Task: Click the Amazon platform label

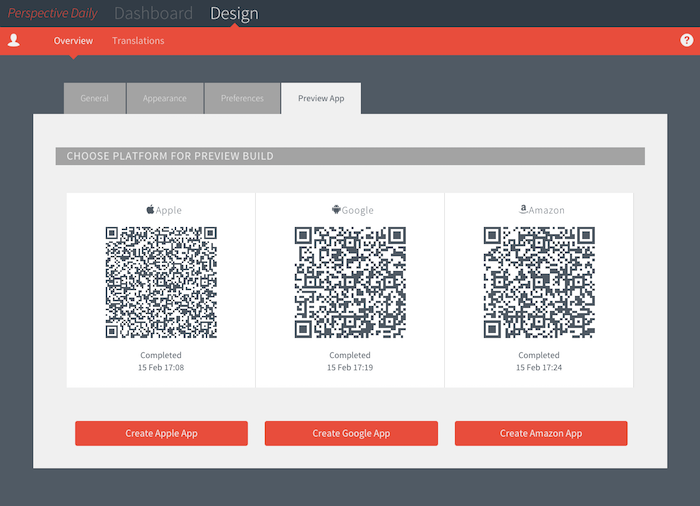Action: [x=546, y=210]
